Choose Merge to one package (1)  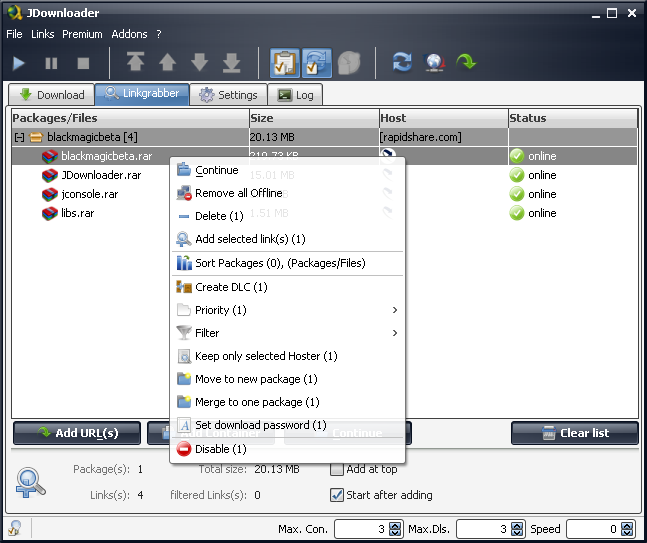click(288, 402)
